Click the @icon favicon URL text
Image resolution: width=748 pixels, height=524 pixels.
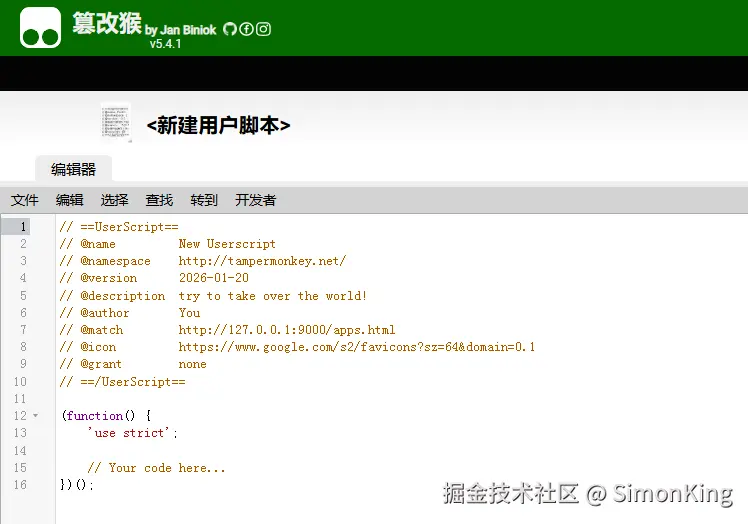tap(357, 347)
